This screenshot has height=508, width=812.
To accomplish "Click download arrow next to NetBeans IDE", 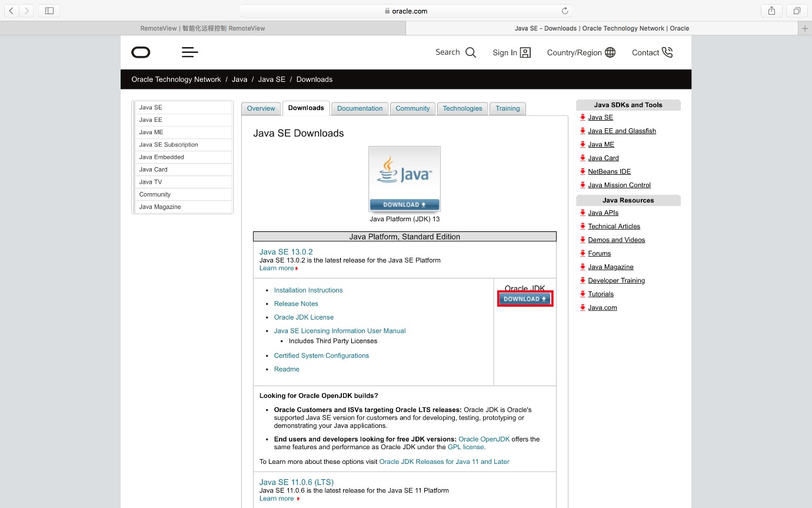I will 583,171.
